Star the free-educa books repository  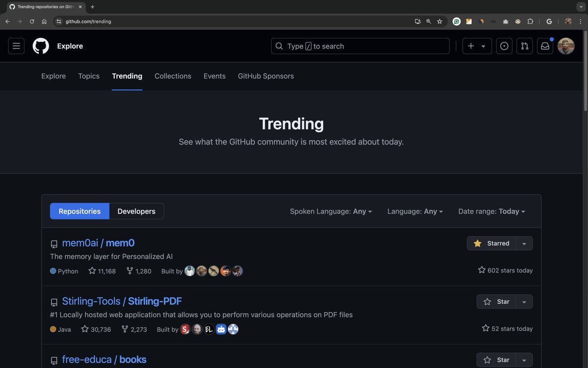pyautogui.click(x=496, y=360)
